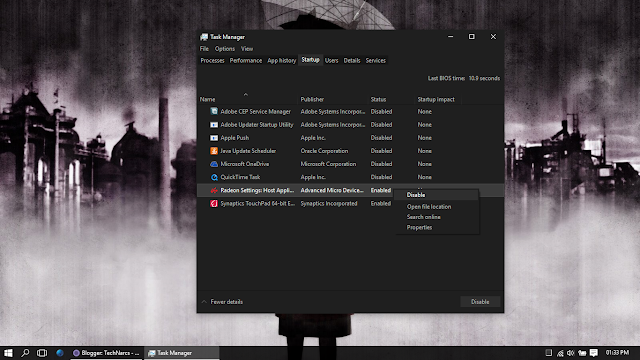Open the network tray icon
This screenshot has width=640, height=360.
click(560, 353)
